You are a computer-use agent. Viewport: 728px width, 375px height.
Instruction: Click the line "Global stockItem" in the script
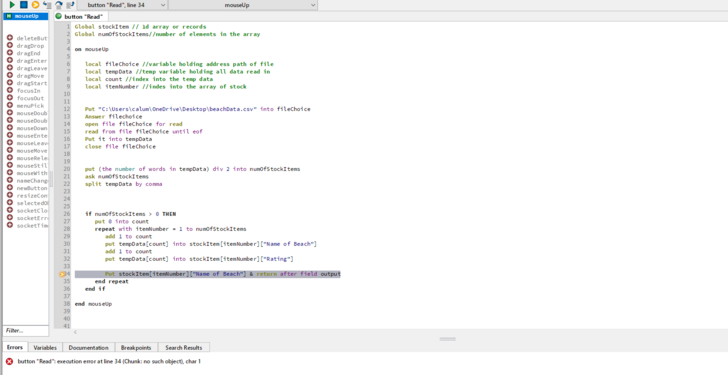(x=140, y=26)
